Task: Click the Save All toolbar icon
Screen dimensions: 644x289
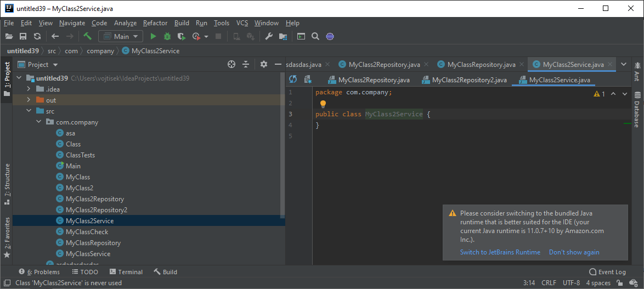Action: click(23, 37)
